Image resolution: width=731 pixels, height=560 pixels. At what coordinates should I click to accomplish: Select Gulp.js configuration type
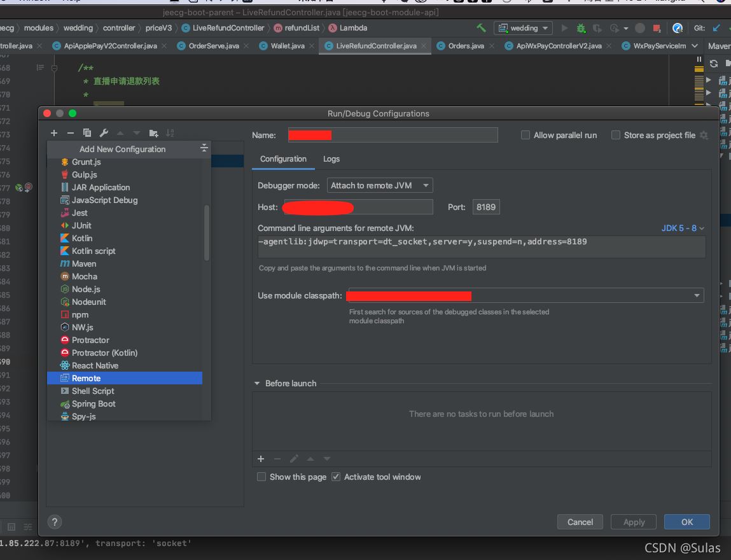point(125,174)
